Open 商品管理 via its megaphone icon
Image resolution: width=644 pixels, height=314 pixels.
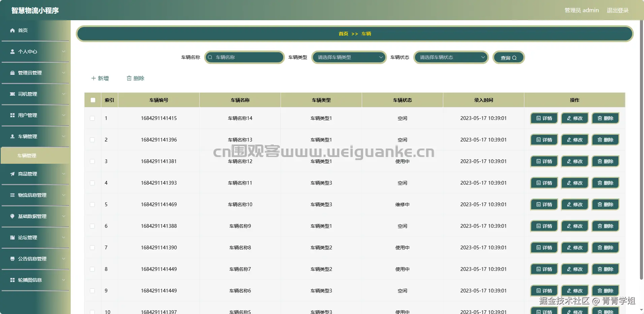[12, 174]
